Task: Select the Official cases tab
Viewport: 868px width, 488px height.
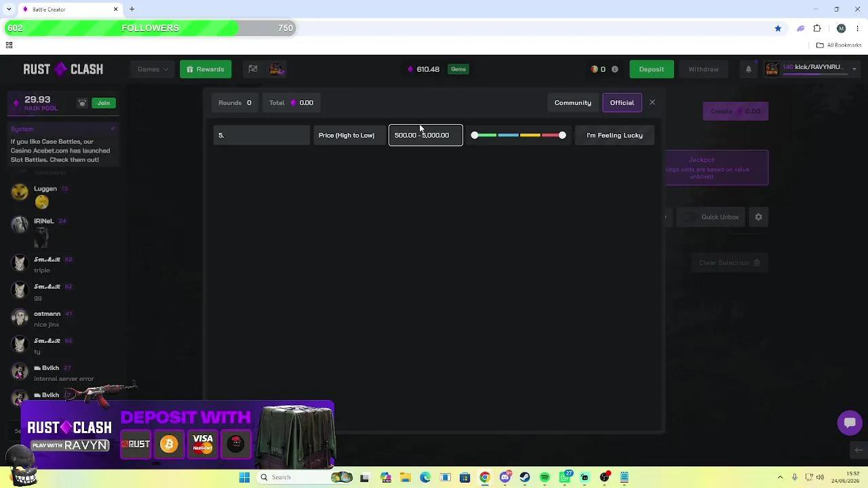Action: [622, 102]
